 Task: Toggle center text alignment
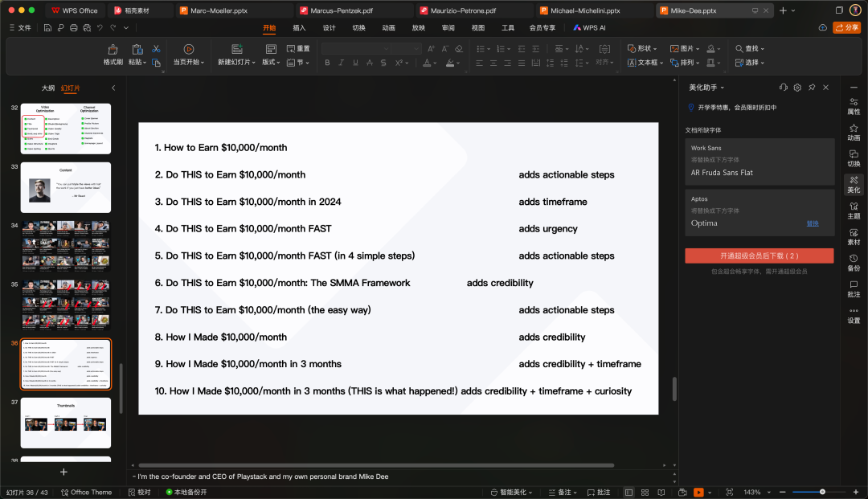(493, 63)
